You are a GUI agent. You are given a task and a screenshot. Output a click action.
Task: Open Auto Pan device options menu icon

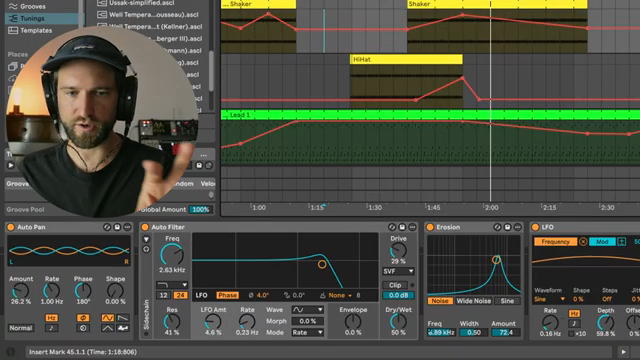point(127,227)
